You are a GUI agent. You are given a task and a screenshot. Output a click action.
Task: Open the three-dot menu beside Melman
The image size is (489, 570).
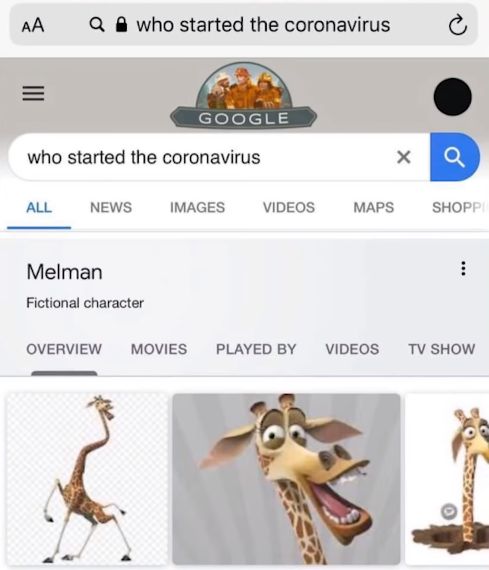click(463, 269)
